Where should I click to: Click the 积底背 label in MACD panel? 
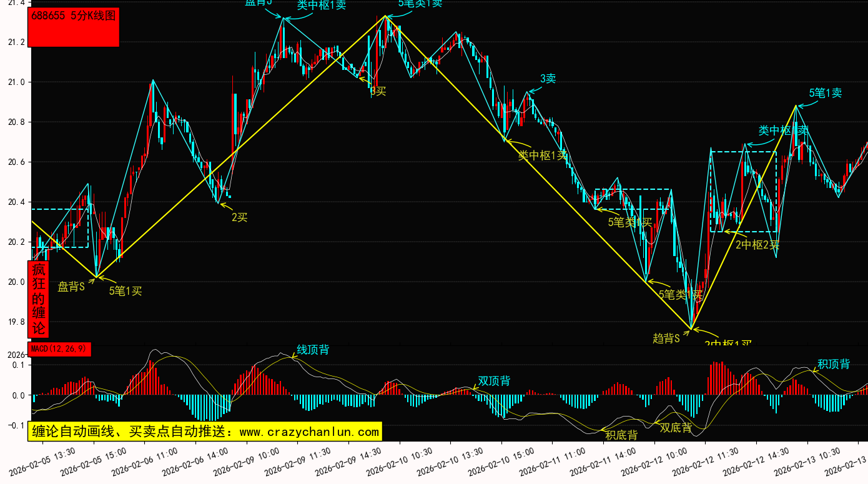pos(621,435)
